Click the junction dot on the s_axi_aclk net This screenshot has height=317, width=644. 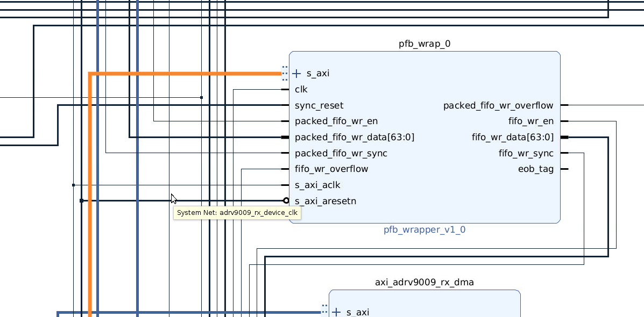click(x=73, y=185)
